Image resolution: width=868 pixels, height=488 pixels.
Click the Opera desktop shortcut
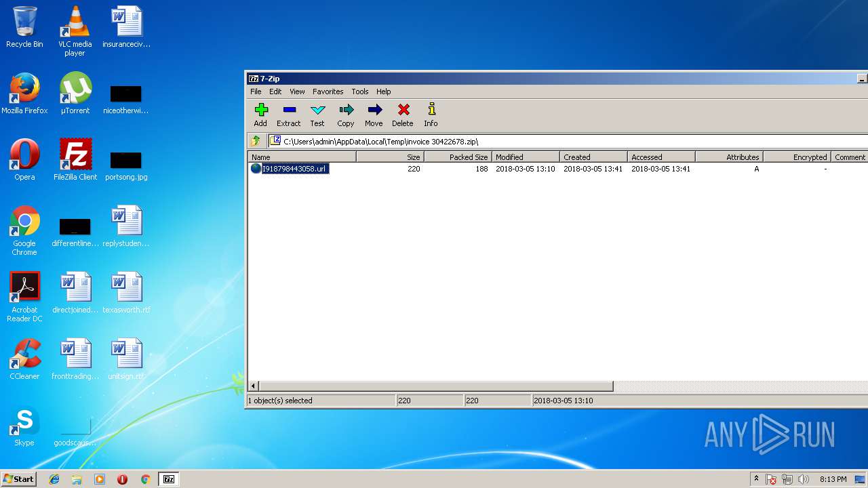point(24,160)
